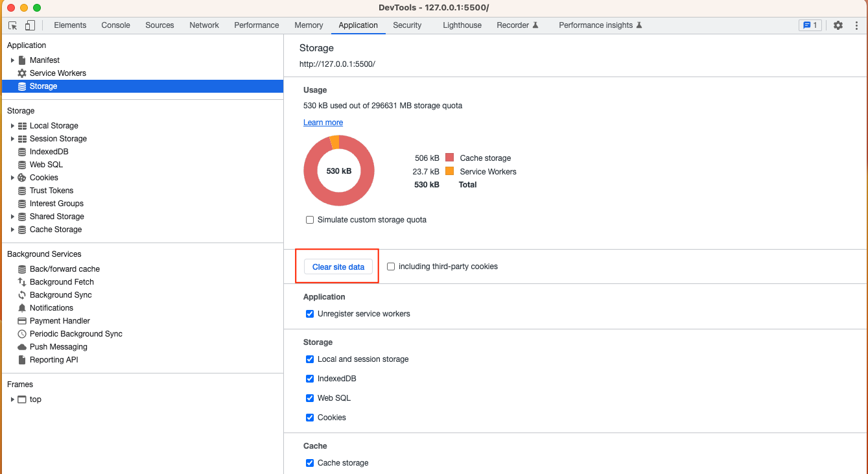Uncheck the Cache storage checkbox

(310, 463)
